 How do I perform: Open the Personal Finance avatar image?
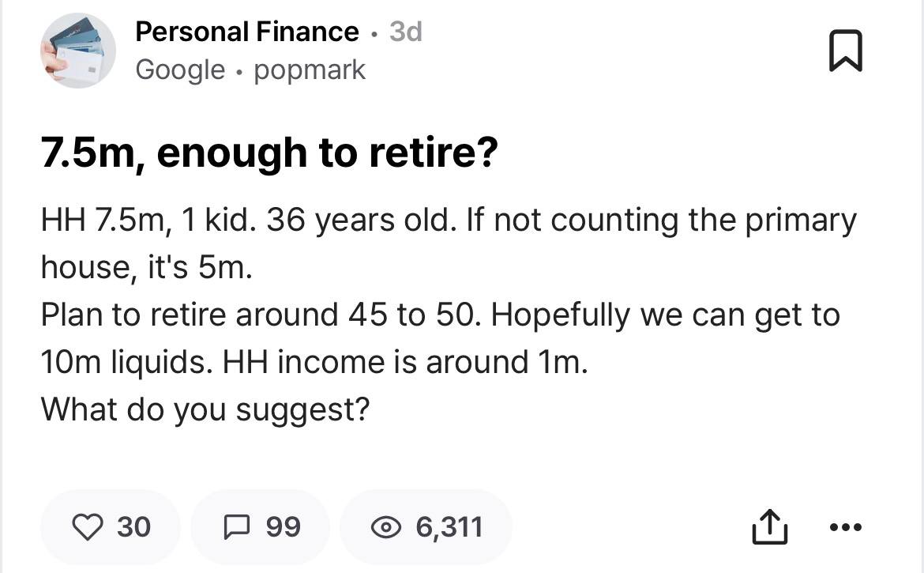coord(78,51)
